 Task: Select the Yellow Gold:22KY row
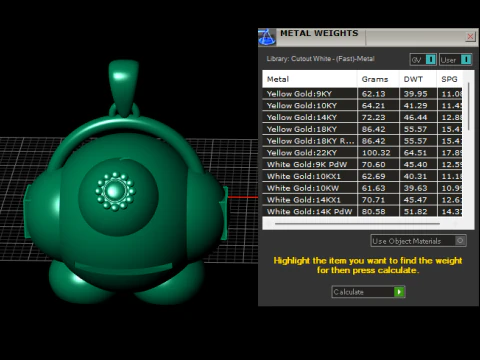(x=362, y=153)
